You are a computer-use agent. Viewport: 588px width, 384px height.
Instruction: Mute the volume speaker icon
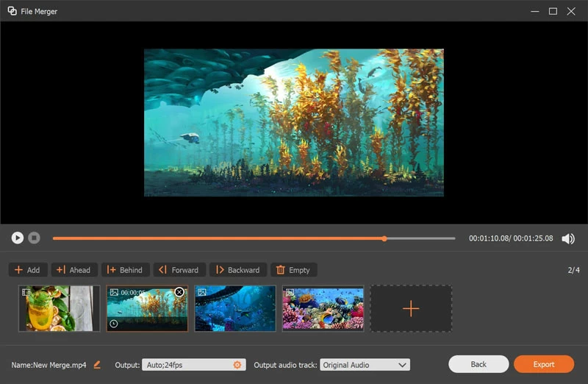tap(568, 239)
